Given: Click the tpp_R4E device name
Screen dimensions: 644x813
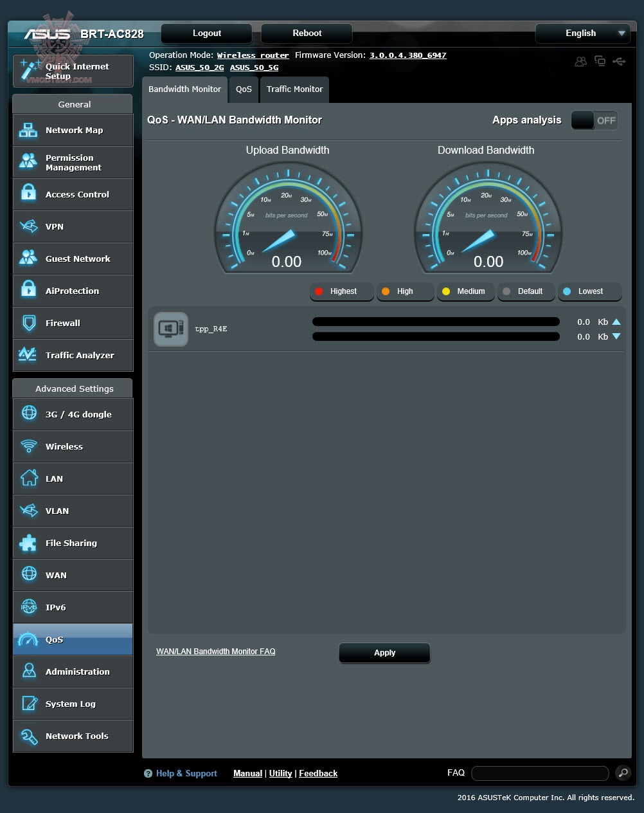Looking at the screenshot, I should [211, 329].
